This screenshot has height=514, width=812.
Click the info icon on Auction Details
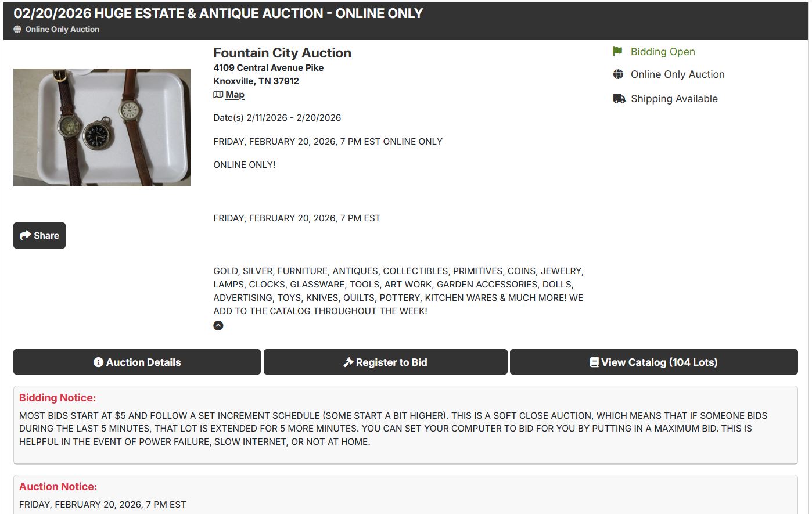98,362
